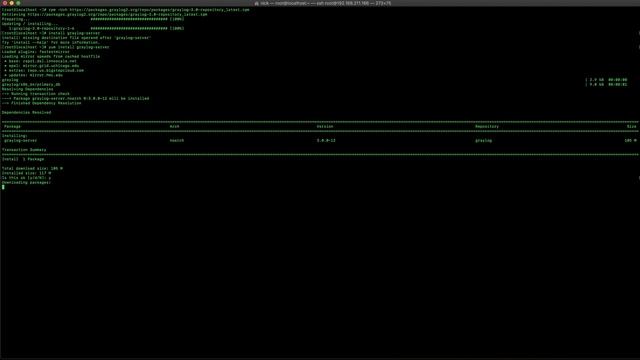Screen dimensions: 640x360
Task: Click the 'Size' column header
Action: point(631,127)
